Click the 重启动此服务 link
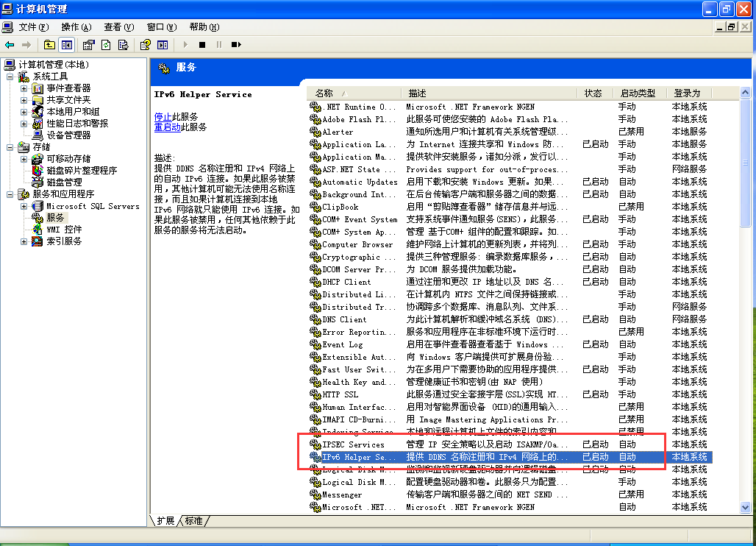Screen dimensions: 756x546 [166, 128]
